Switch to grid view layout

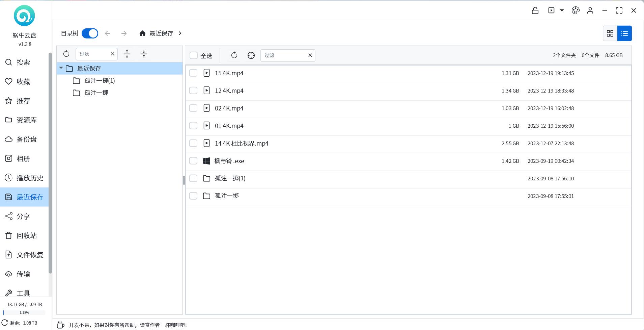point(610,33)
